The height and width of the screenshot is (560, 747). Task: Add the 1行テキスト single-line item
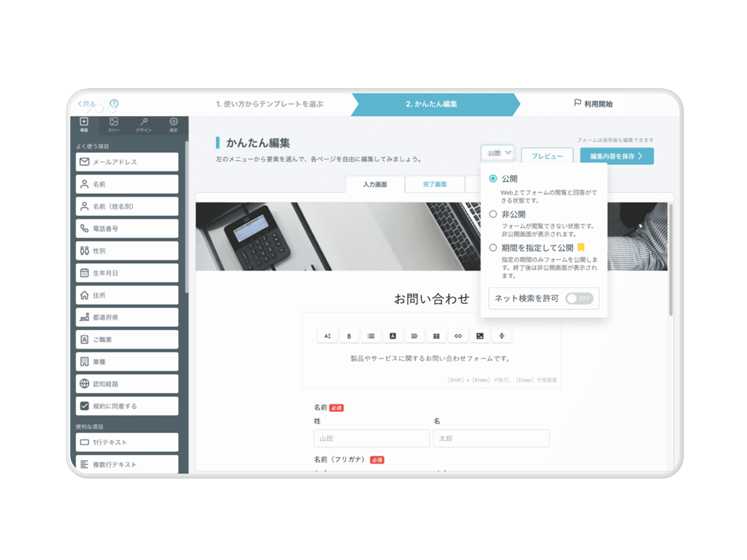click(127, 442)
